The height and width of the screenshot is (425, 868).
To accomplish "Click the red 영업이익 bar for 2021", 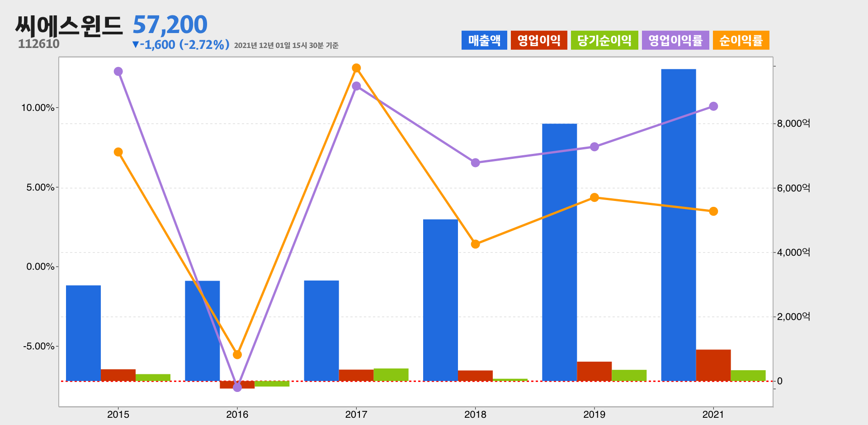I will click(x=713, y=365).
